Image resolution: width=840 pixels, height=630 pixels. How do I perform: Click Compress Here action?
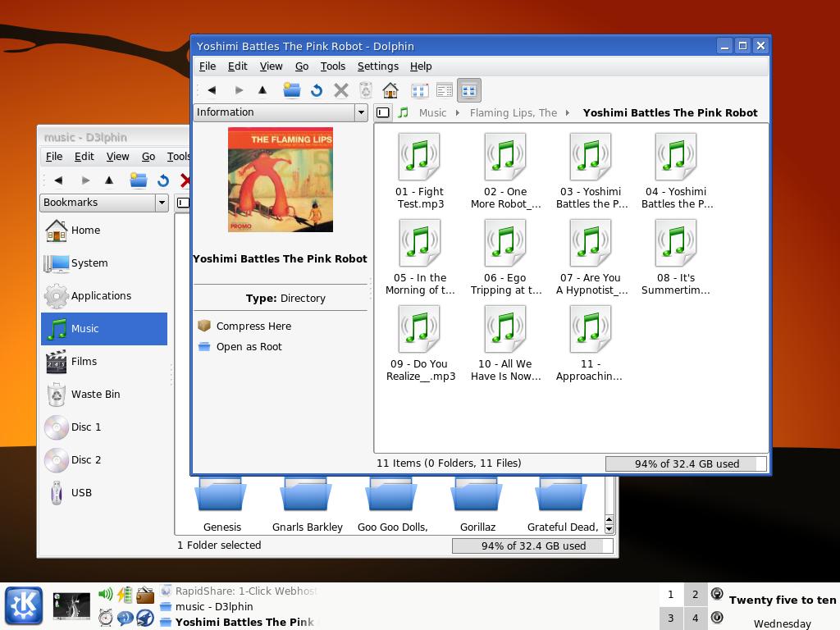(244, 326)
